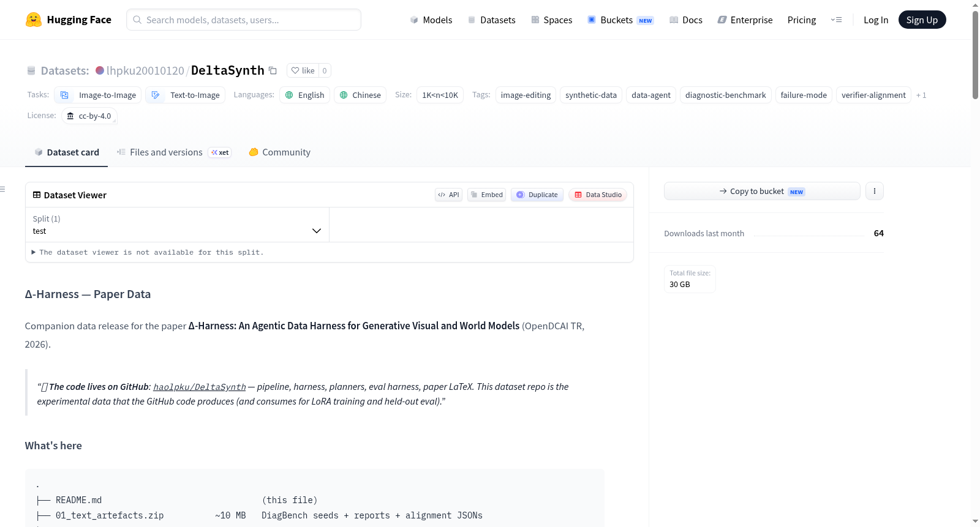Expand the dataset viewer not available message
The width and height of the screenshot is (980, 527).
(148, 252)
